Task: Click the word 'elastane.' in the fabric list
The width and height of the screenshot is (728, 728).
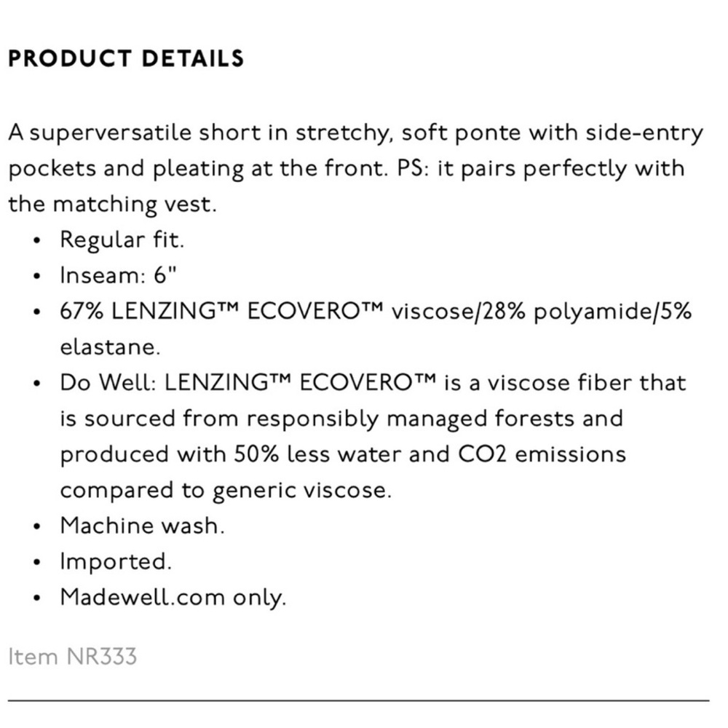Action: point(110,347)
